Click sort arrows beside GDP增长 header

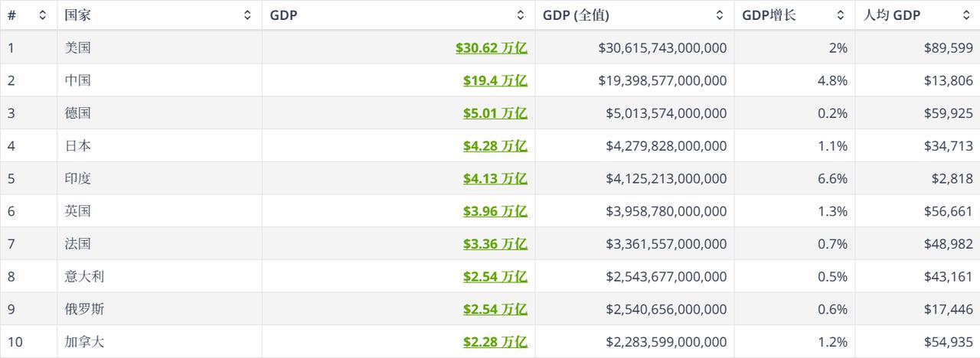click(x=841, y=15)
